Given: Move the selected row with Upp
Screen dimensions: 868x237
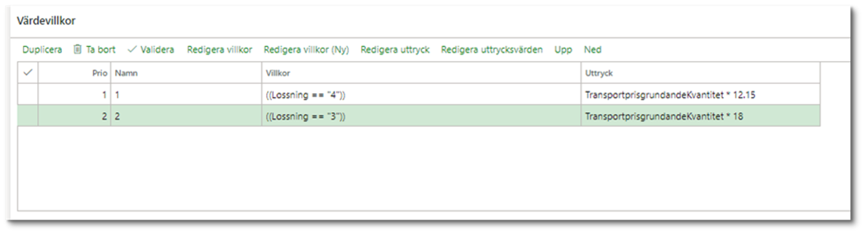Looking at the screenshot, I should 563,50.
